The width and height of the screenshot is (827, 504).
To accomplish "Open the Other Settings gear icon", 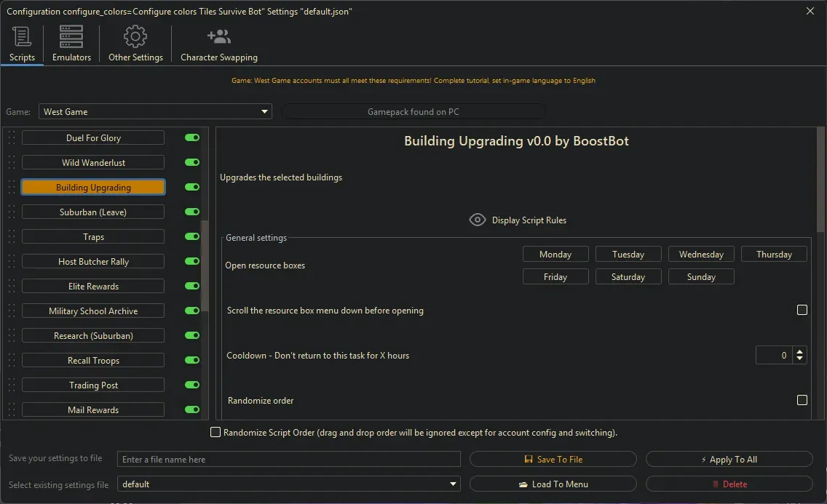I will 135,36.
